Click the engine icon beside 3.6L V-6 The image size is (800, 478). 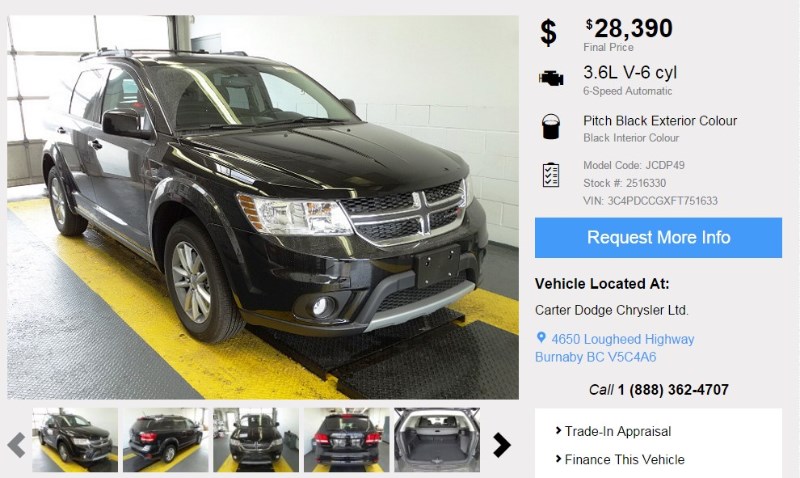tap(551, 79)
